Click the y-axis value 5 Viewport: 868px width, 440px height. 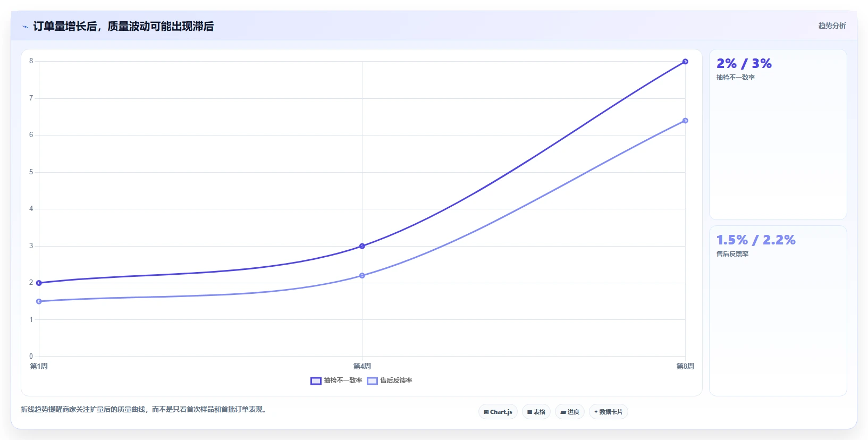click(31, 172)
